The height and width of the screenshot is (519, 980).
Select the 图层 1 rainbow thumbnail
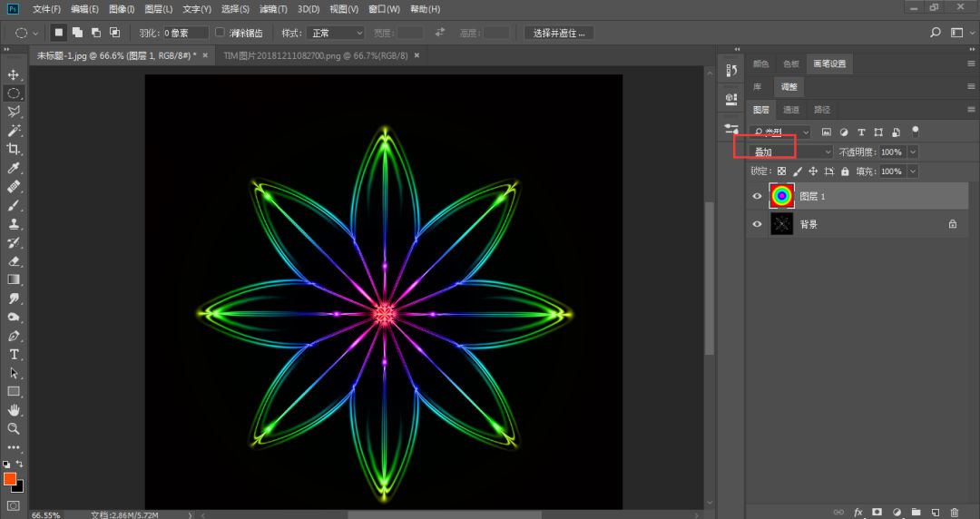(782, 196)
